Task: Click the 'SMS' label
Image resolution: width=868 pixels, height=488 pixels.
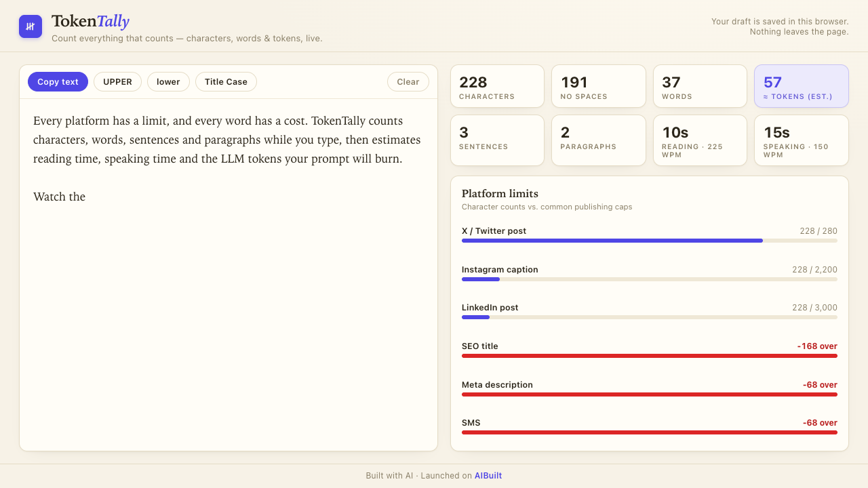Action: 471,423
